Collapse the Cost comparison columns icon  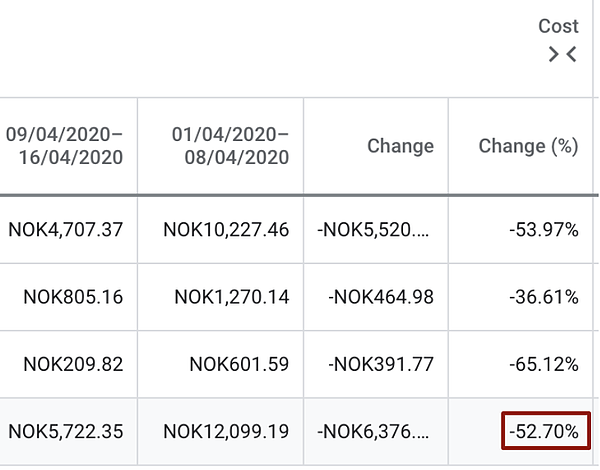[x=562, y=54]
